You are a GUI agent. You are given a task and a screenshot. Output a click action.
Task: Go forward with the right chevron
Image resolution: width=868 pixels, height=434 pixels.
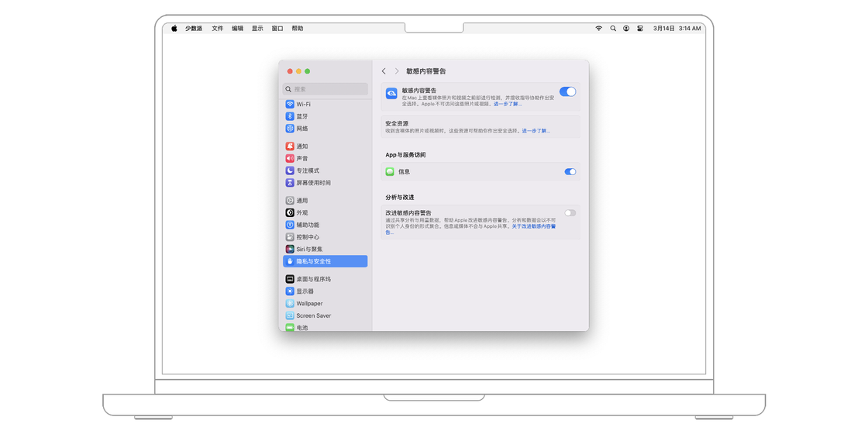[x=397, y=71]
